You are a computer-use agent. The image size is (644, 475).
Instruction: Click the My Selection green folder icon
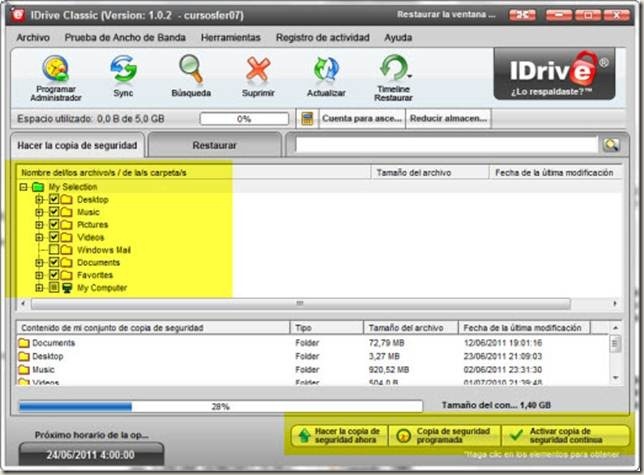(x=38, y=187)
